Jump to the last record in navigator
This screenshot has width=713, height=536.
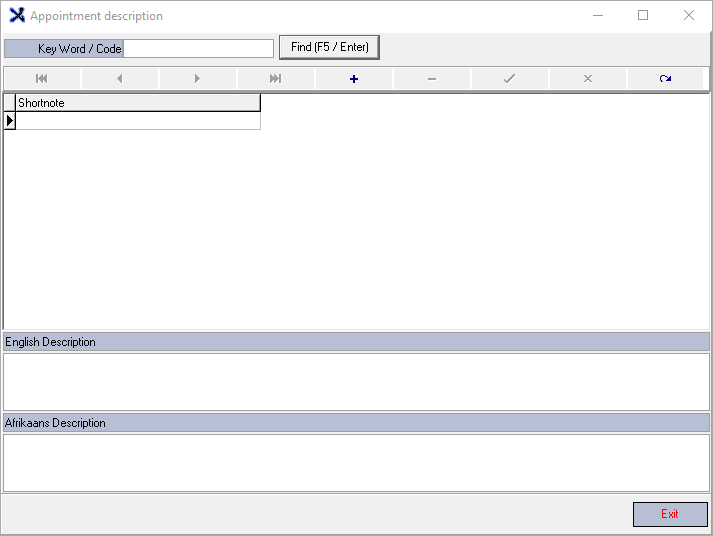pyautogui.click(x=276, y=79)
